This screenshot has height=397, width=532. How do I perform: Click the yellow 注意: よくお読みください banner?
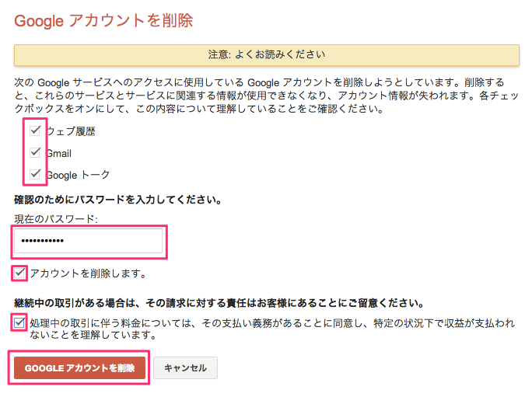pyautogui.click(x=267, y=54)
